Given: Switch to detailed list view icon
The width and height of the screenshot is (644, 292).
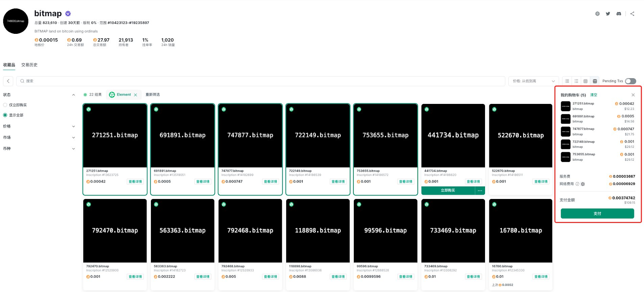Looking at the screenshot, I should point(567,81).
